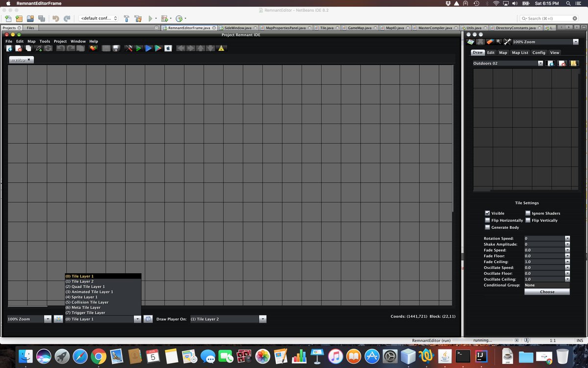Expand the 100% Zoom dropdown at bottom left

[48, 318]
